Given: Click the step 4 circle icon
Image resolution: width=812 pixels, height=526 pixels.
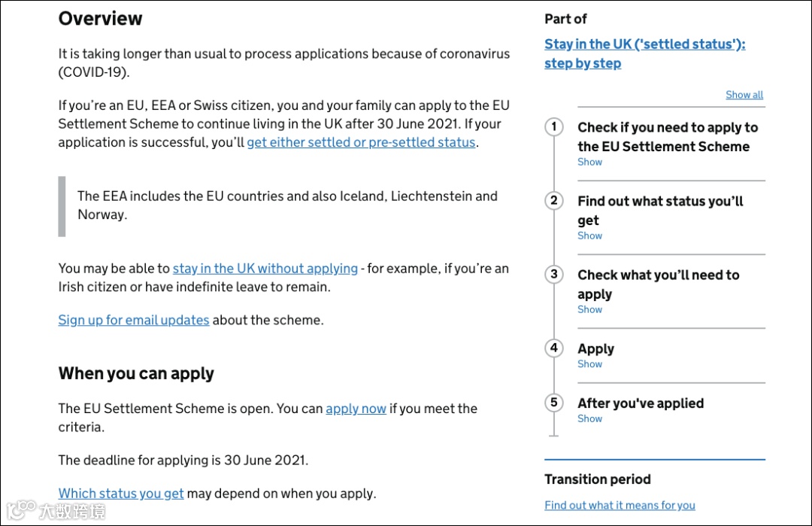Looking at the screenshot, I should pos(554,348).
